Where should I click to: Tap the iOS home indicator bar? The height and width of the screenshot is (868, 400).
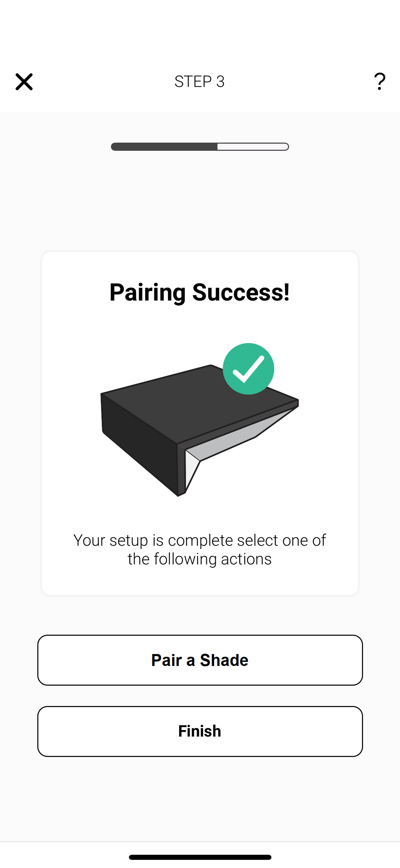(x=200, y=857)
